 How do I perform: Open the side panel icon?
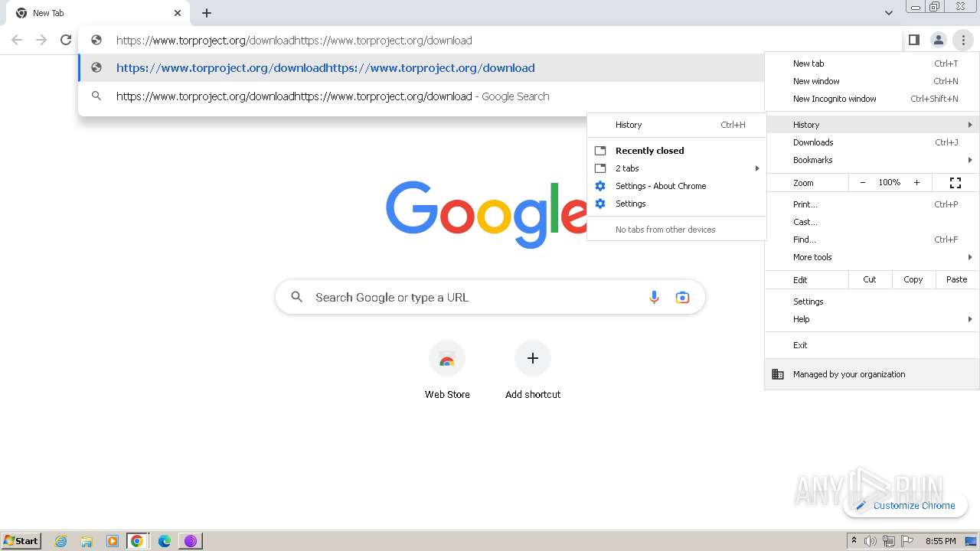(913, 40)
